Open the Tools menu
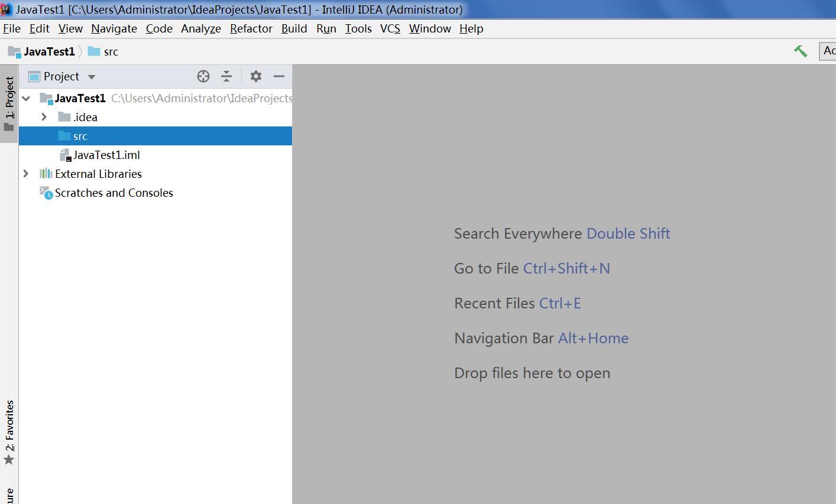Viewport: 836px width, 504px height. [x=358, y=28]
